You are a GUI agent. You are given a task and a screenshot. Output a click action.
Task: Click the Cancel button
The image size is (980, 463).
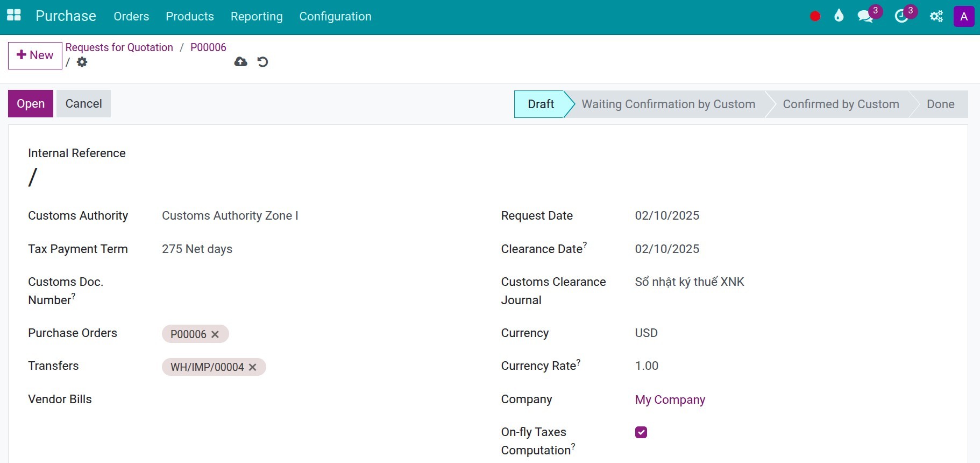point(83,104)
